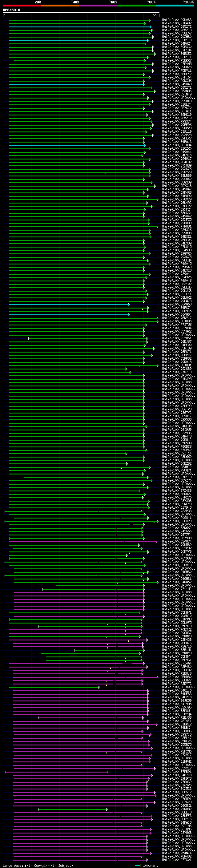Select hit label UniRef100_A7Q492
Image resolution: width=197 pixels, height=868 pixels.
click(177, 23)
